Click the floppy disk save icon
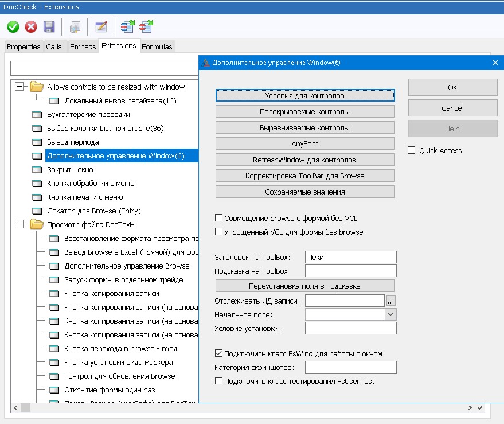The height and width of the screenshot is (424, 504). coord(49,26)
